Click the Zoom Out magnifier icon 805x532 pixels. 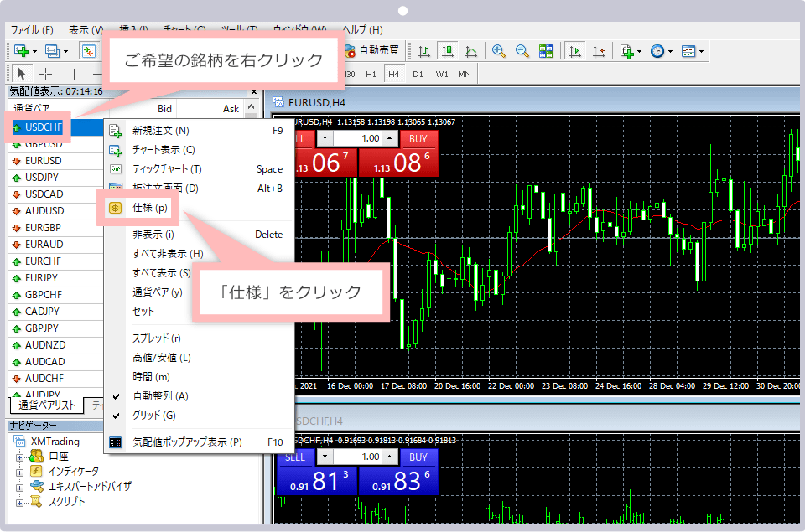point(522,51)
